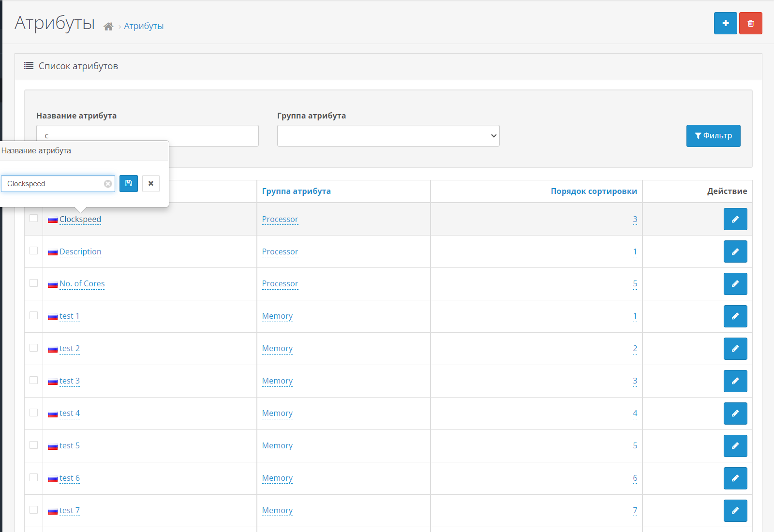Edit the Description row via the pencil button
This screenshot has width=774, height=532.
coord(735,251)
